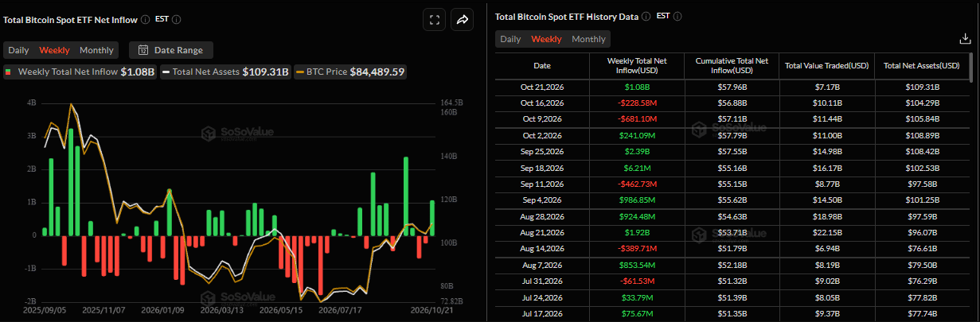The height and width of the screenshot is (322, 980).
Task: Click the $76.61B net assets cell
Action: pyautogui.click(x=922, y=248)
